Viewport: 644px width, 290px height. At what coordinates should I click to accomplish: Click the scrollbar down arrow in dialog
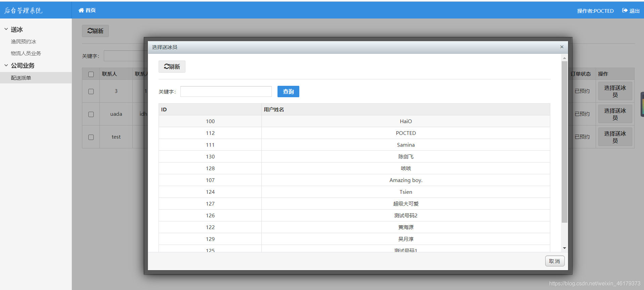(564, 248)
